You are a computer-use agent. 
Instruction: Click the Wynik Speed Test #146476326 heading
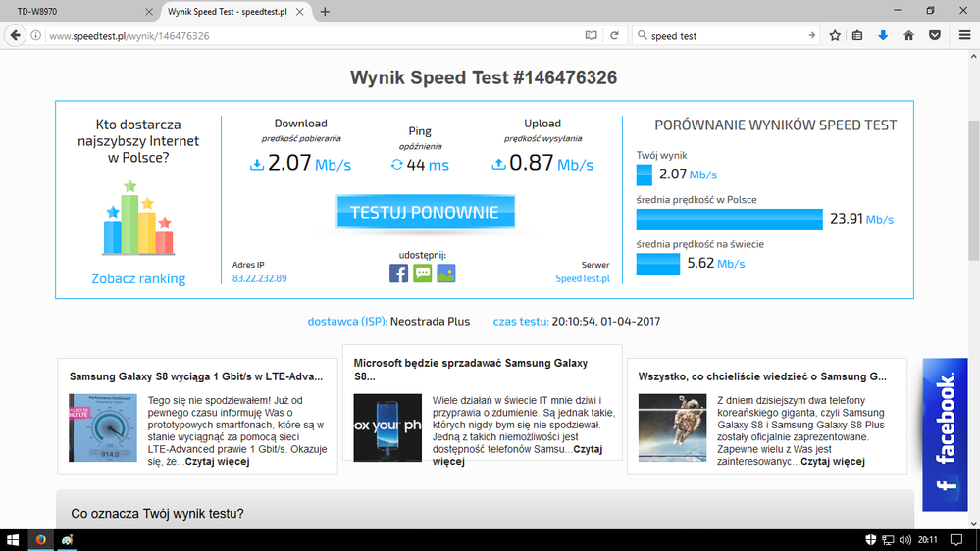click(x=484, y=77)
